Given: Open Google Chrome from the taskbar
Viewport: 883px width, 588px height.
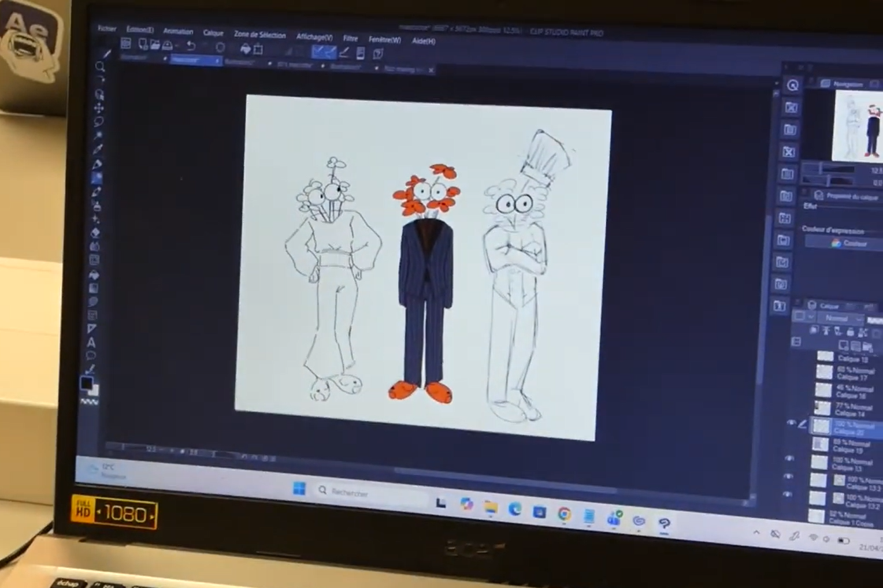Looking at the screenshot, I should (x=564, y=513).
